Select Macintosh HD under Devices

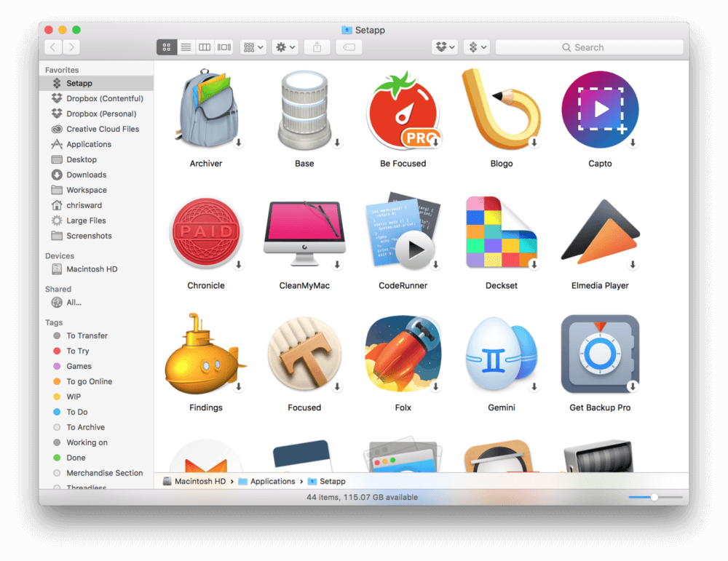pyautogui.click(x=96, y=270)
